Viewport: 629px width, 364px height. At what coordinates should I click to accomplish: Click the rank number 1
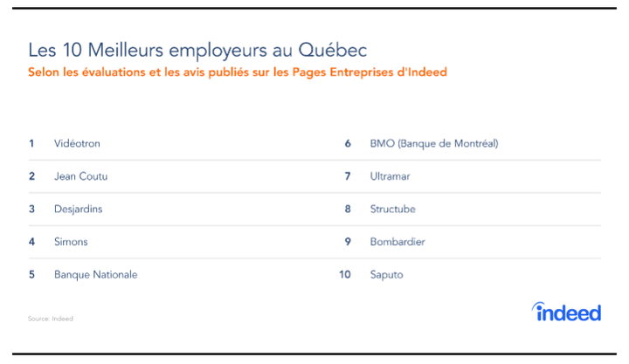[31, 143]
